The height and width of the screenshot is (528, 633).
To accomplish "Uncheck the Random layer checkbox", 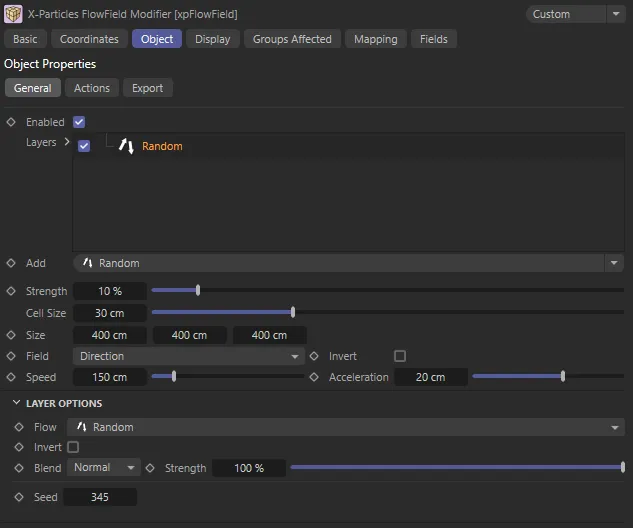I will pos(84,146).
